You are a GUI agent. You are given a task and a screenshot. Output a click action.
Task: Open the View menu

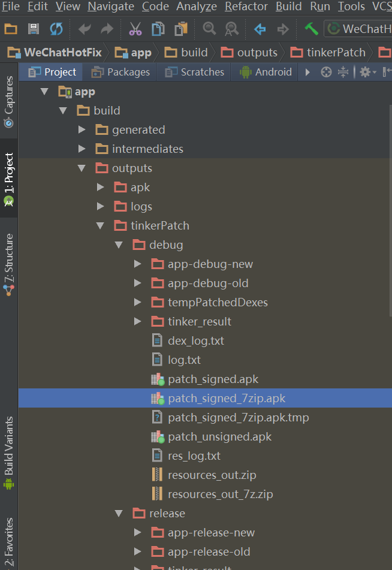[68, 6]
